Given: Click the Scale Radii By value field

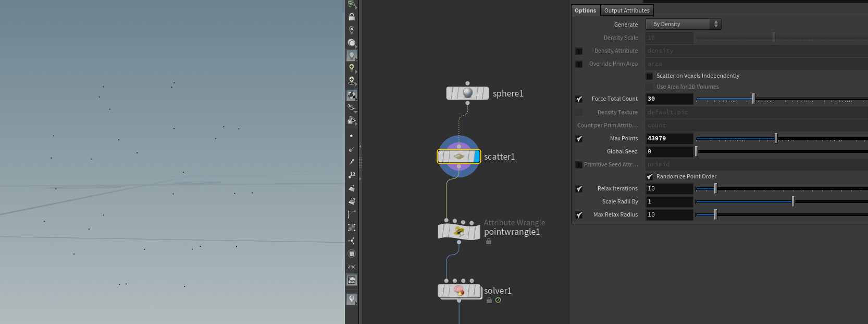Looking at the screenshot, I should pos(669,201).
